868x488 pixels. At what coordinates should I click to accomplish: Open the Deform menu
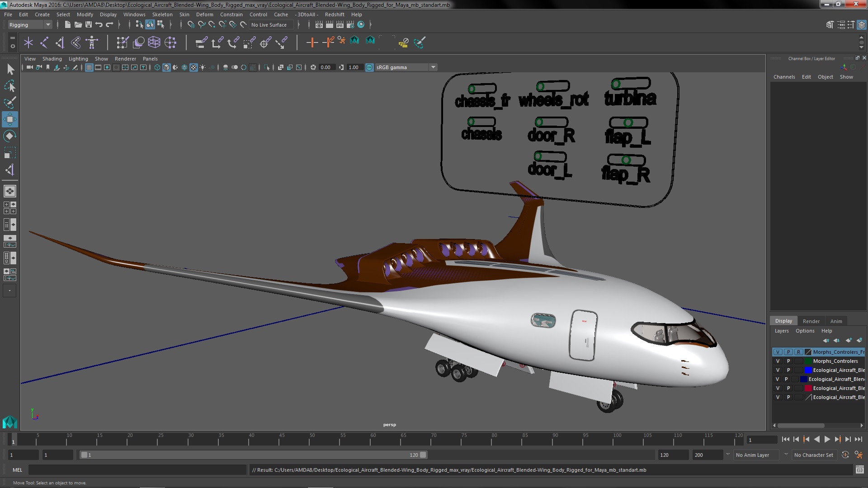click(204, 14)
